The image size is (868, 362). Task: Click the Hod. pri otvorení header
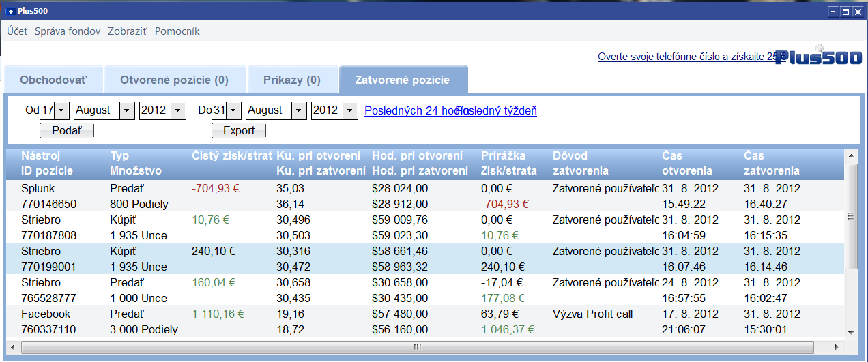click(417, 156)
